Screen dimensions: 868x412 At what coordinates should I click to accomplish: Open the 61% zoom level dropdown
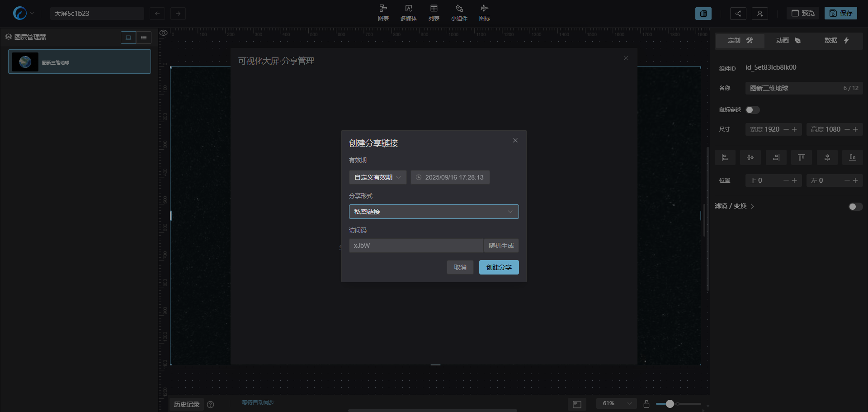tap(617, 403)
